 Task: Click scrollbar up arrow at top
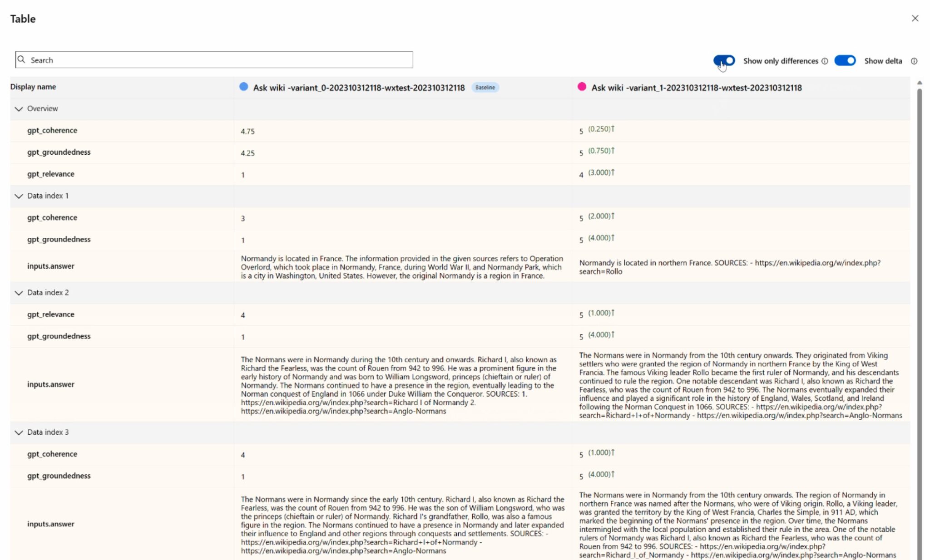[919, 83]
